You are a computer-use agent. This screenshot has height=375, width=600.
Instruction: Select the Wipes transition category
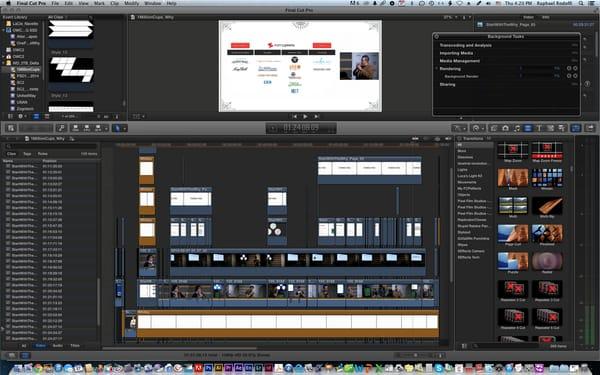463,245
